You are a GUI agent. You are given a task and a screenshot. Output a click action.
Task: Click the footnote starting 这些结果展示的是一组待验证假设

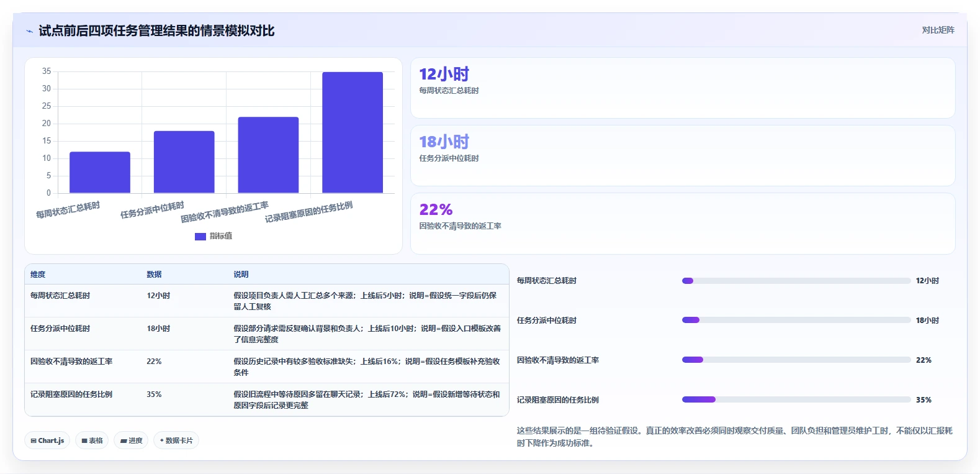point(734,437)
